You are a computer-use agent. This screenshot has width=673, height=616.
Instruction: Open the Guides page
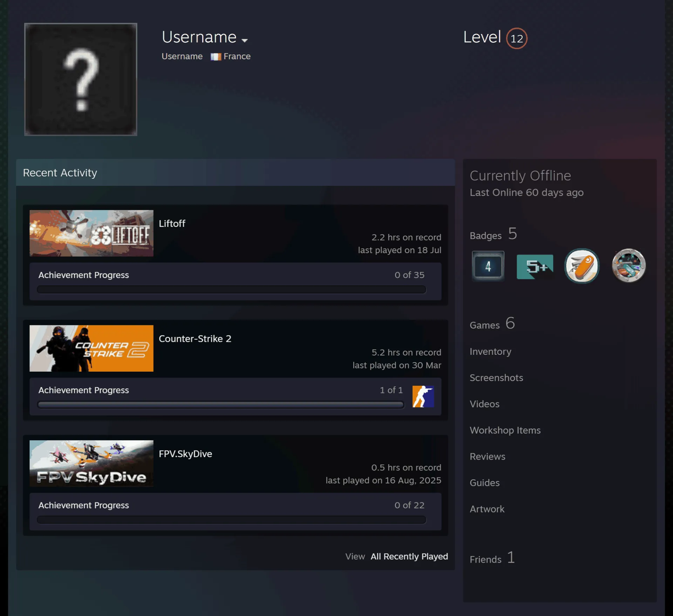[x=484, y=483]
